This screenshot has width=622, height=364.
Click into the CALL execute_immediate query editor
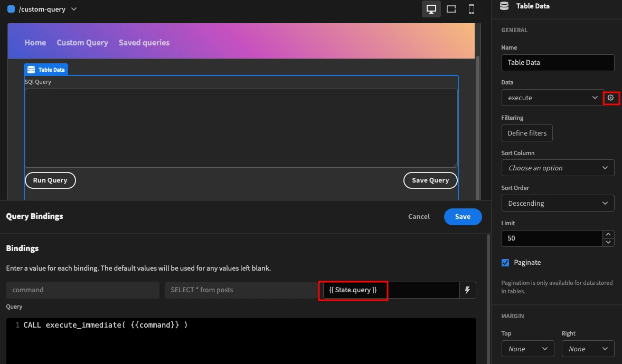pos(241,341)
